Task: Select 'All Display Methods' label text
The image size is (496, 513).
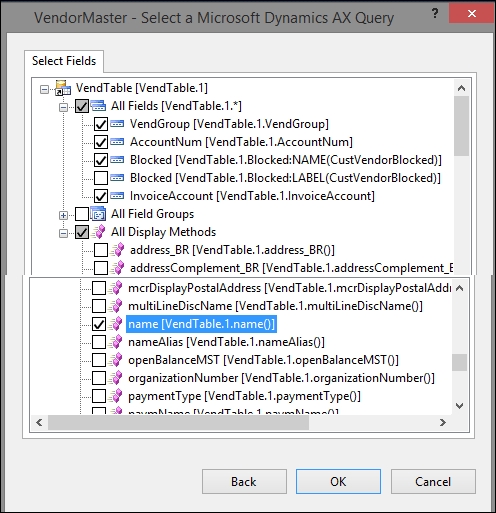Action: (x=163, y=232)
